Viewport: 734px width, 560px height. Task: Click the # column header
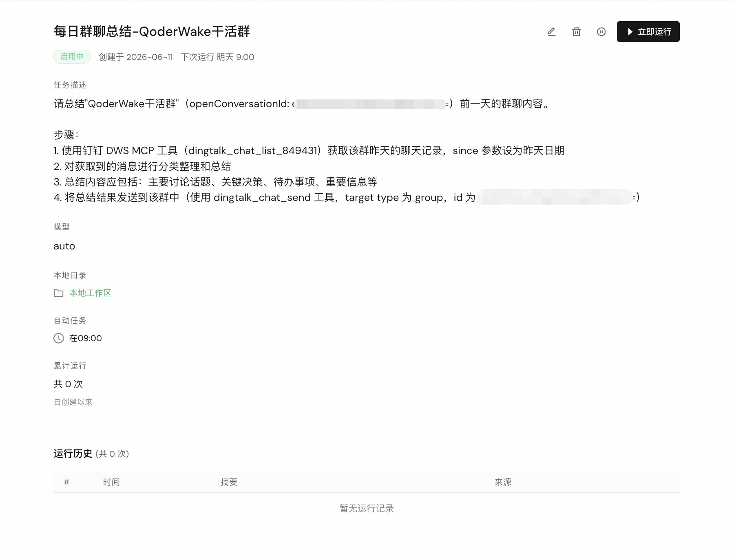66,482
